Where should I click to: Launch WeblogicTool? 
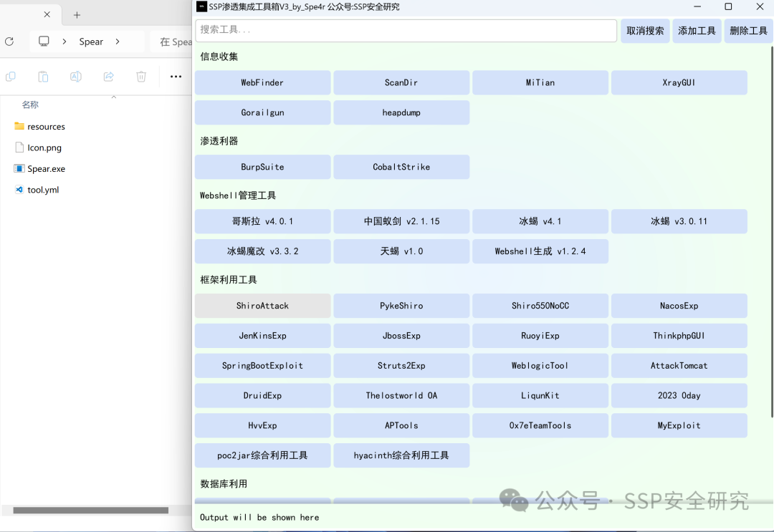[x=540, y=365]
